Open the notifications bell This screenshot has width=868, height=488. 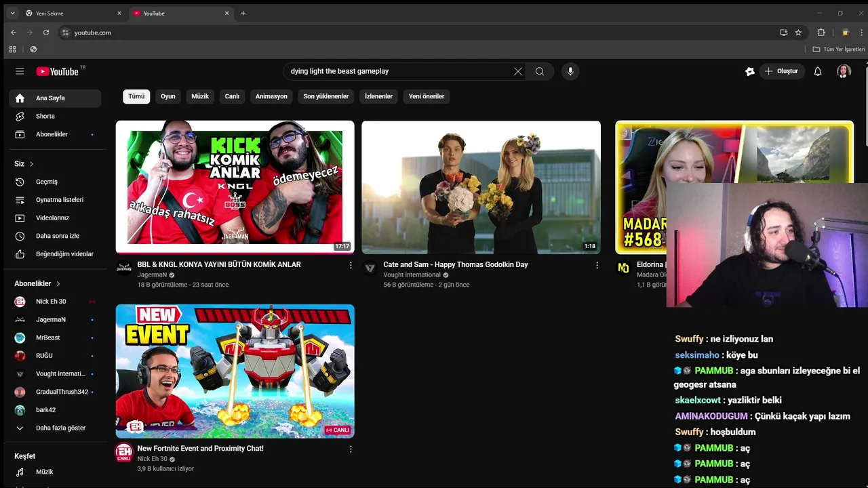818,71
